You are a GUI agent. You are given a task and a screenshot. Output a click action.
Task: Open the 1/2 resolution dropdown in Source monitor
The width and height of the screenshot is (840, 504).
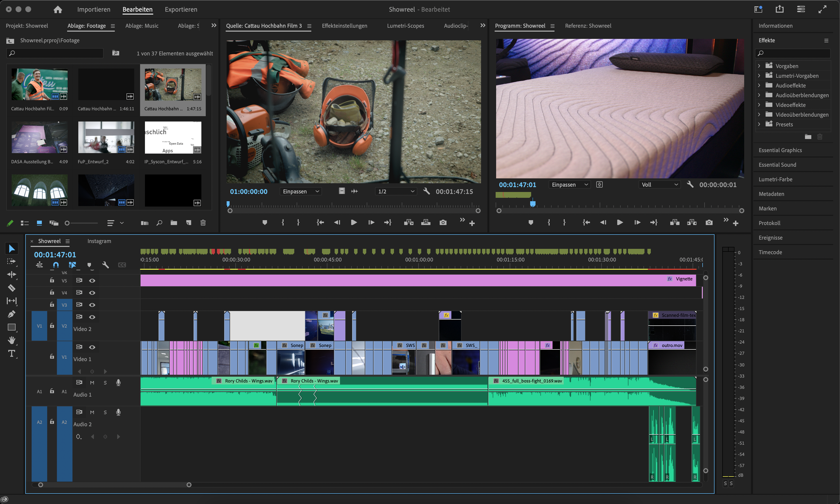point(396,191)
